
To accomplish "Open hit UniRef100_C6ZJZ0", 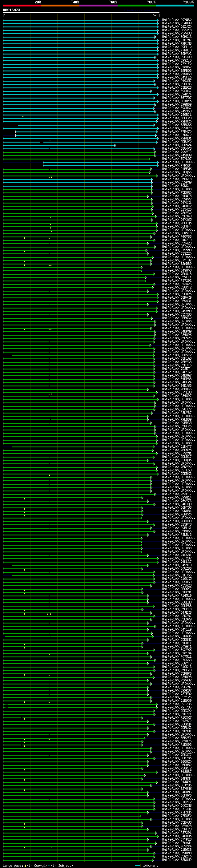I will click(x=176, y=26).
